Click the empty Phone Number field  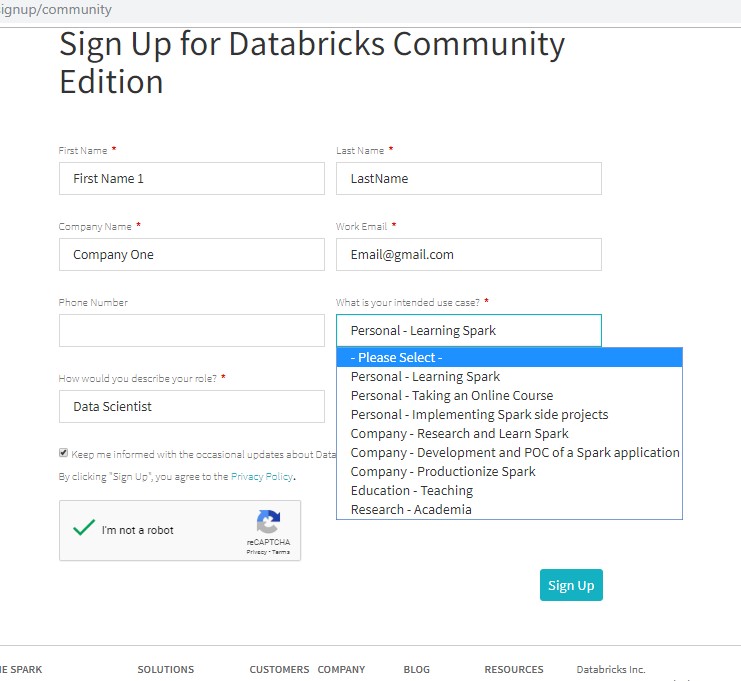click(x=191, y=331)
